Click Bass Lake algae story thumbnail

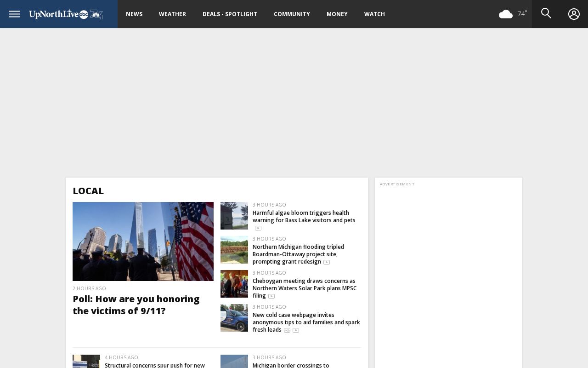234,216
